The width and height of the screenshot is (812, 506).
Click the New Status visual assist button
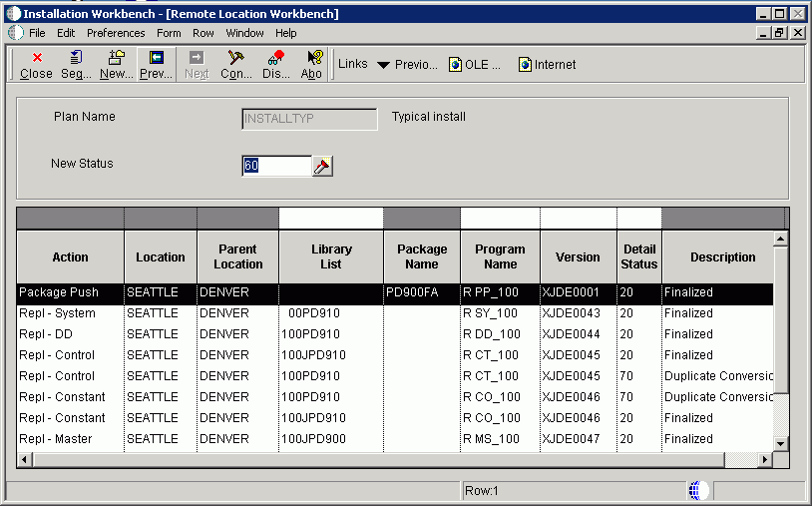[x=322, y=167]
